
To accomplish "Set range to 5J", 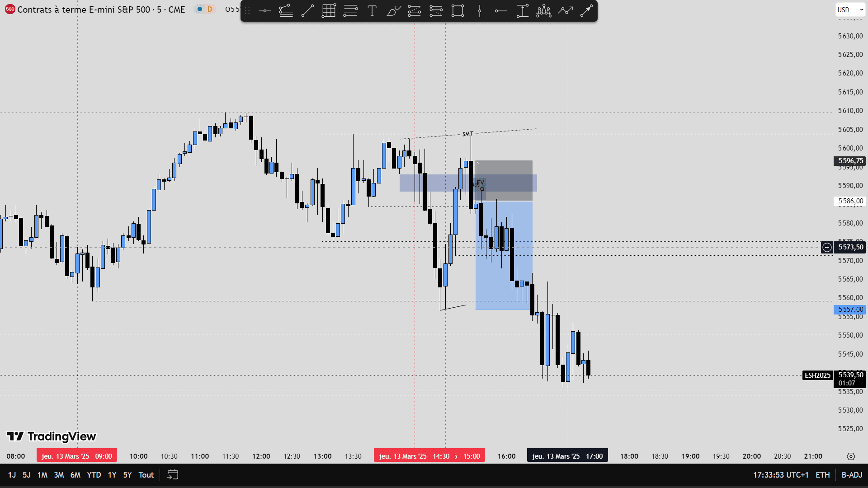I will (x=27, y=475).
